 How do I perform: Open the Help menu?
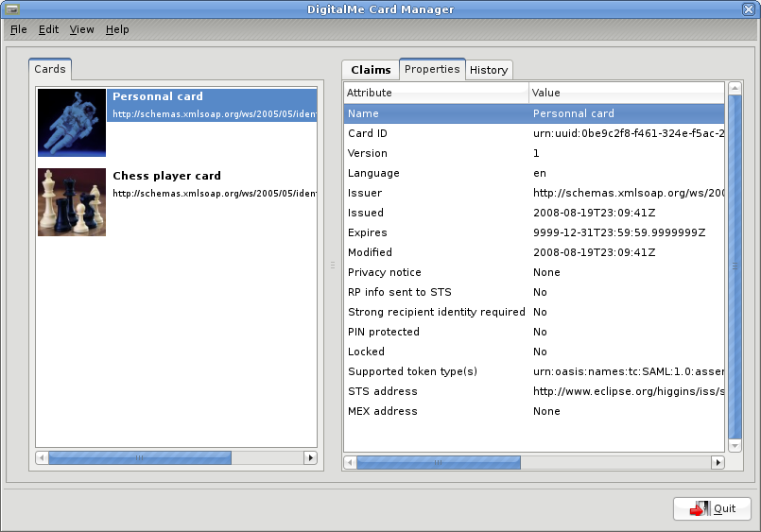(x=117, y=29)
